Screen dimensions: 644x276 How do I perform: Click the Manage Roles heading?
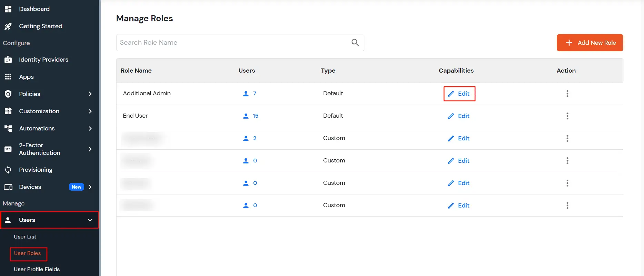144,19
